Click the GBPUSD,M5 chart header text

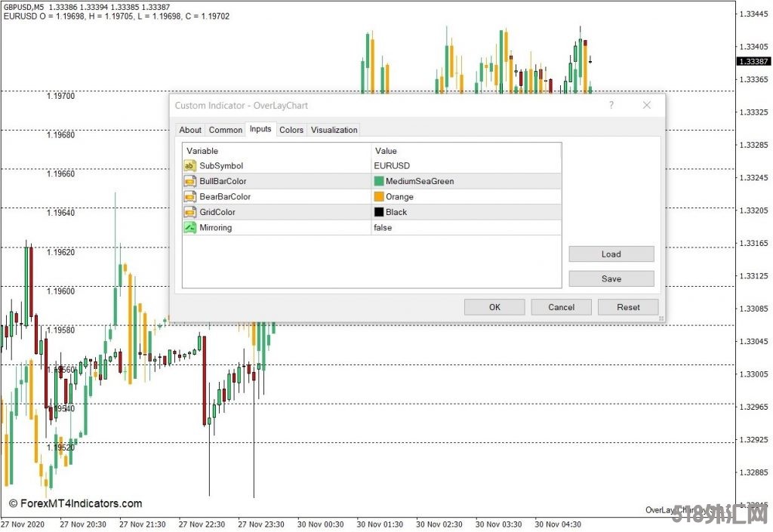(x=23, y=8)
